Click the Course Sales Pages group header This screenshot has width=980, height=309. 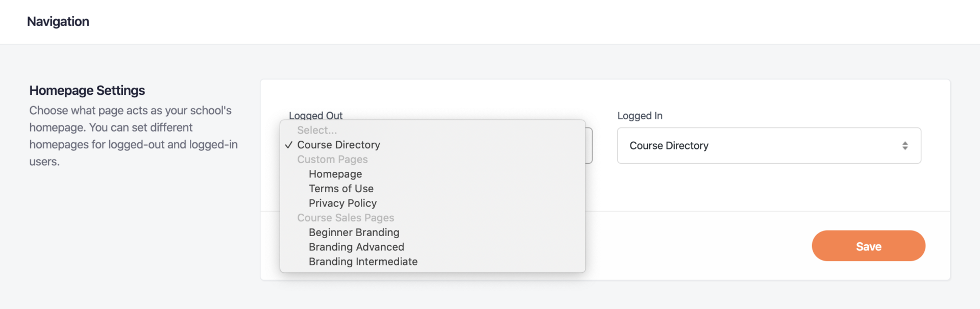[345, 218]
